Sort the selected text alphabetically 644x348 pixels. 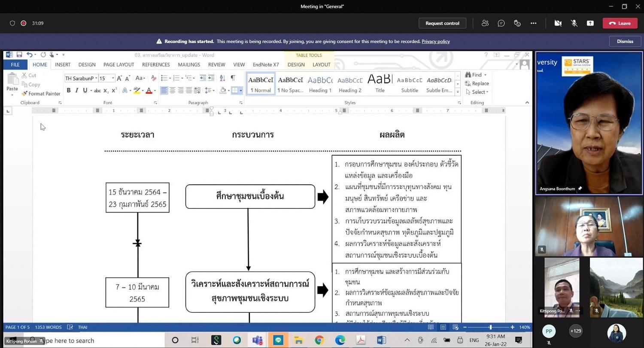point(222,78)
